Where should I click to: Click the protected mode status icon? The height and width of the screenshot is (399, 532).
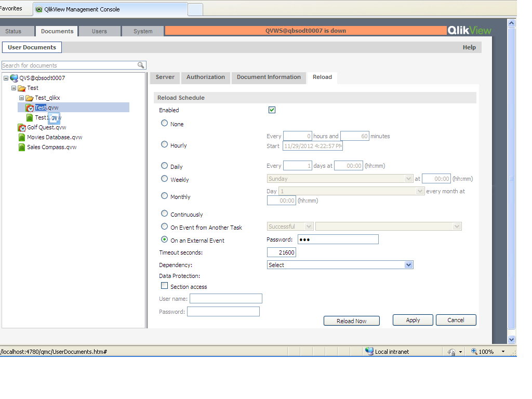tap(451, 352)
